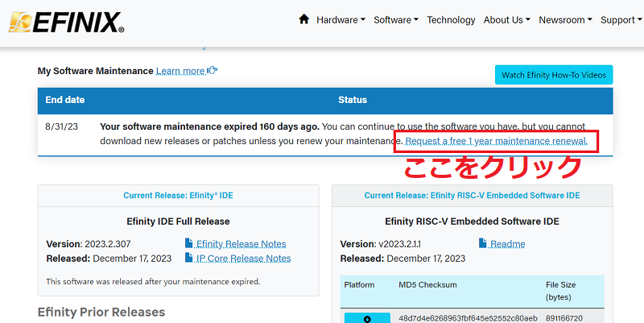Open the Learn more link
The width and height of the screenshot is (644, 323).
[180, 71]
